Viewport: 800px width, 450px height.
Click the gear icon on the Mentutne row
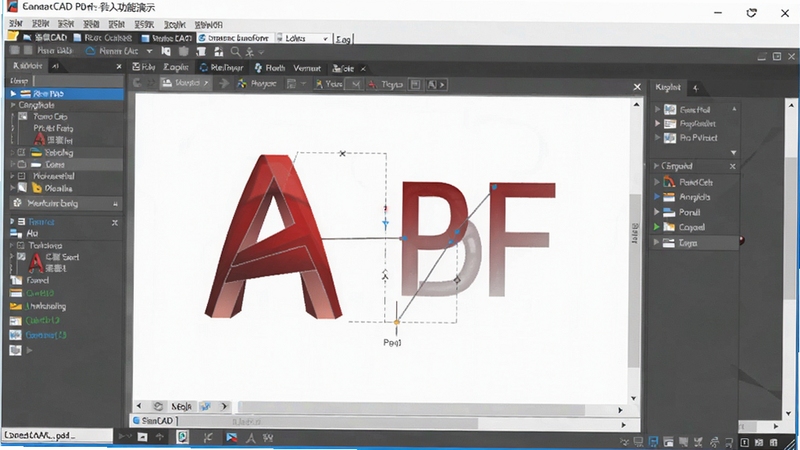pyautogui.click(x=17, y=203)
